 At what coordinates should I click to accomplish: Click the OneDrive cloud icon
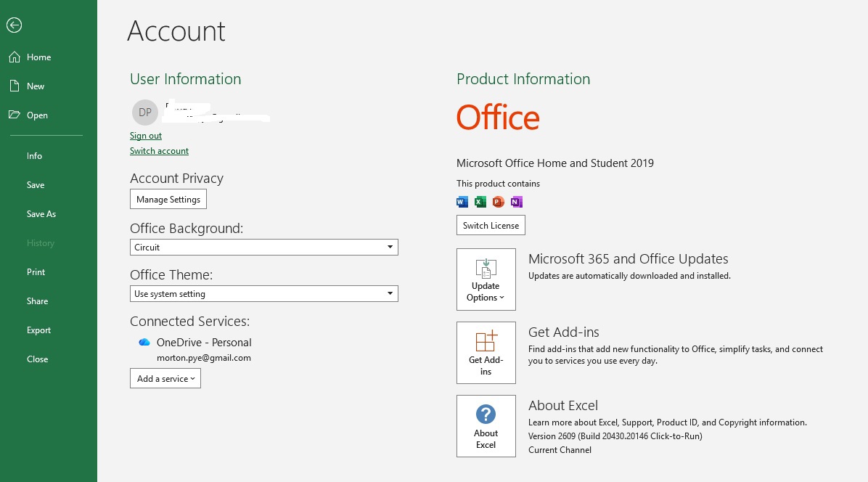(144, 343)
